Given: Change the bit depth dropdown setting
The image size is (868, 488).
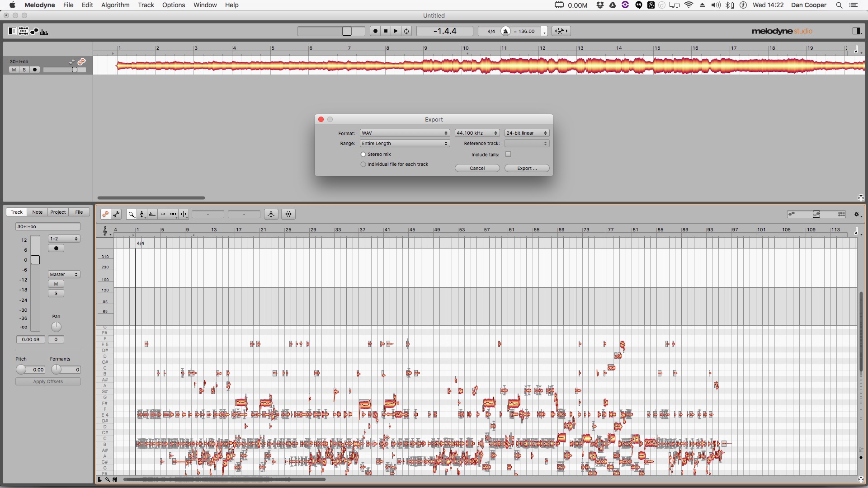Looking at the screenshot, I should [x=526, y=132].
